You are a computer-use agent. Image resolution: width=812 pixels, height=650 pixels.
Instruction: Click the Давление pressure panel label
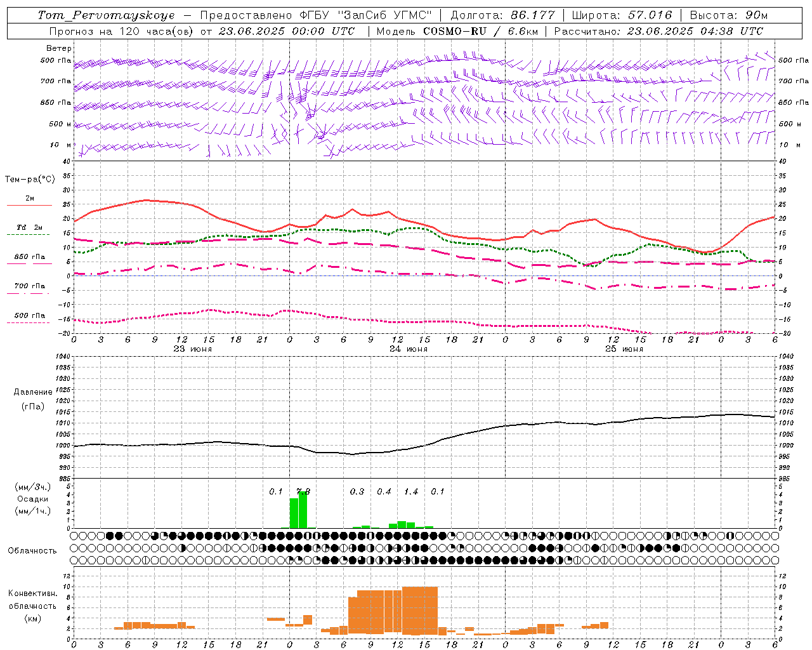33,392
